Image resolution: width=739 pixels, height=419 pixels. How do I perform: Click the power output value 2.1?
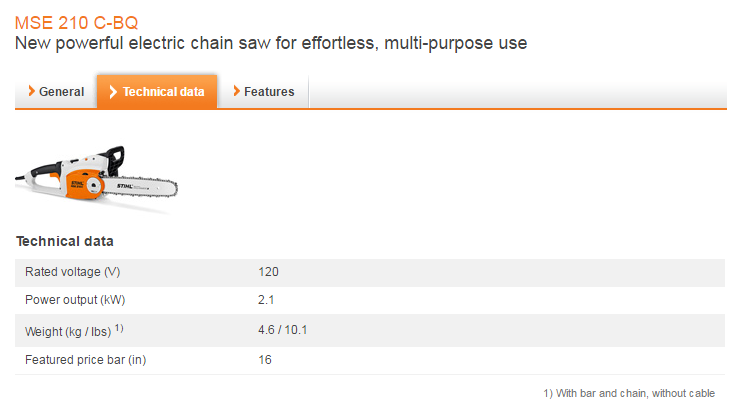tap(266, 300)
